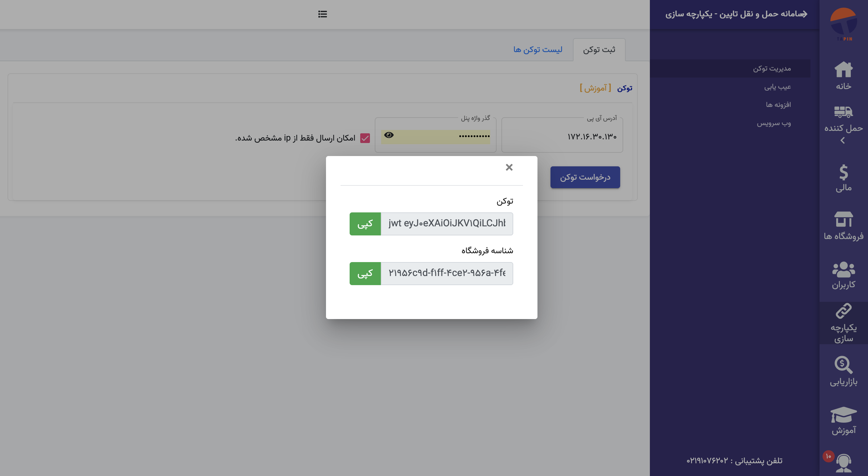Toggle the hamburger list menu icon
Image resolution: width=868 pixels, height=476 pixels.
tap(322, 14)
